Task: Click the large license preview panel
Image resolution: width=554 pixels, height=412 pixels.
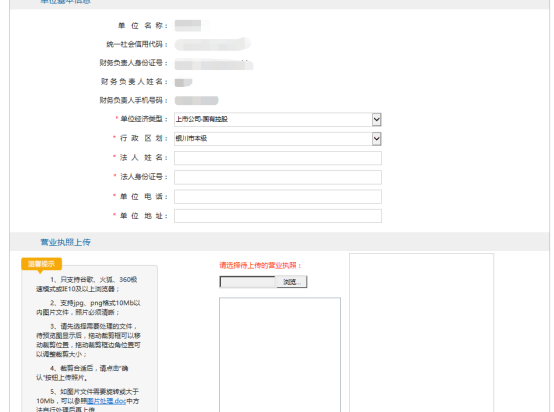Action: pyautogui.click(x=422, y=332)
